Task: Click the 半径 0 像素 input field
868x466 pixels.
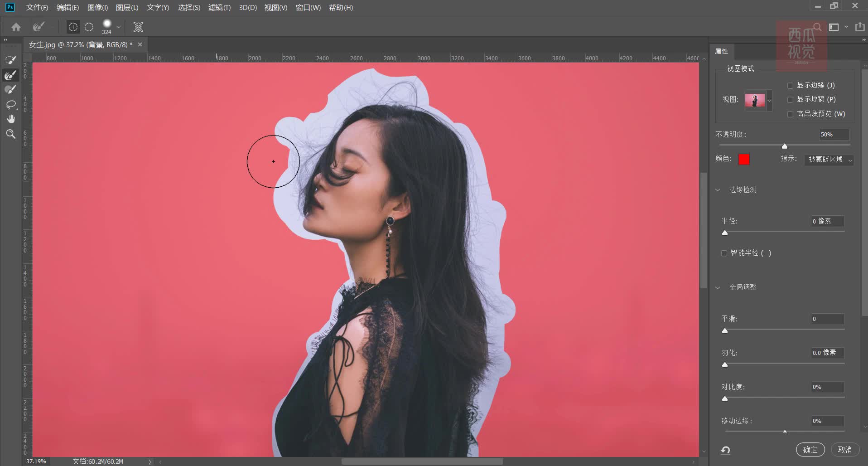Action: pyautogui.click(x=827, y=221)
